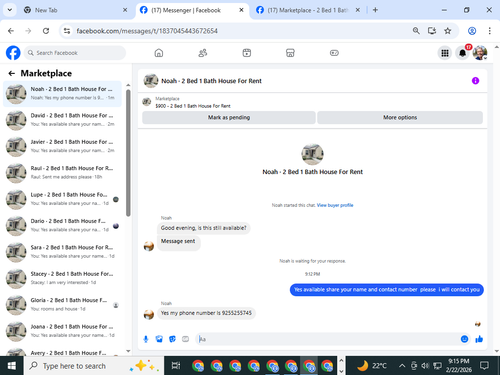Image resolution: width=500 pixels, height=375 pixels.
Task: Click the Windows taskbar search box
Action: [94, 366]
